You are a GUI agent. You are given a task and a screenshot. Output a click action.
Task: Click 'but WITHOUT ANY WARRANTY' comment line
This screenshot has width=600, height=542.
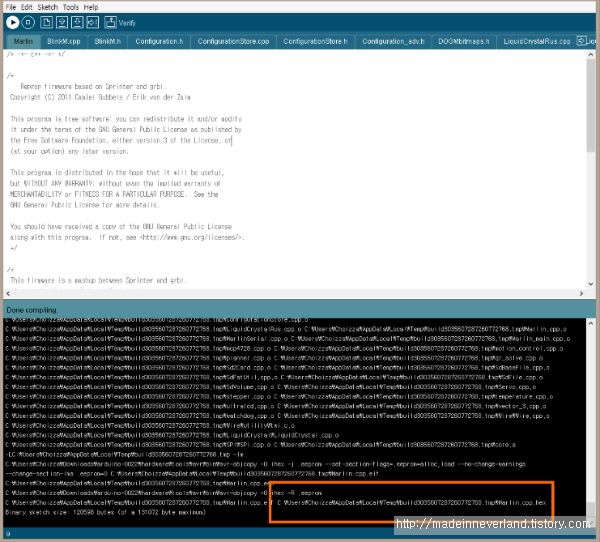tap(115, 183)
